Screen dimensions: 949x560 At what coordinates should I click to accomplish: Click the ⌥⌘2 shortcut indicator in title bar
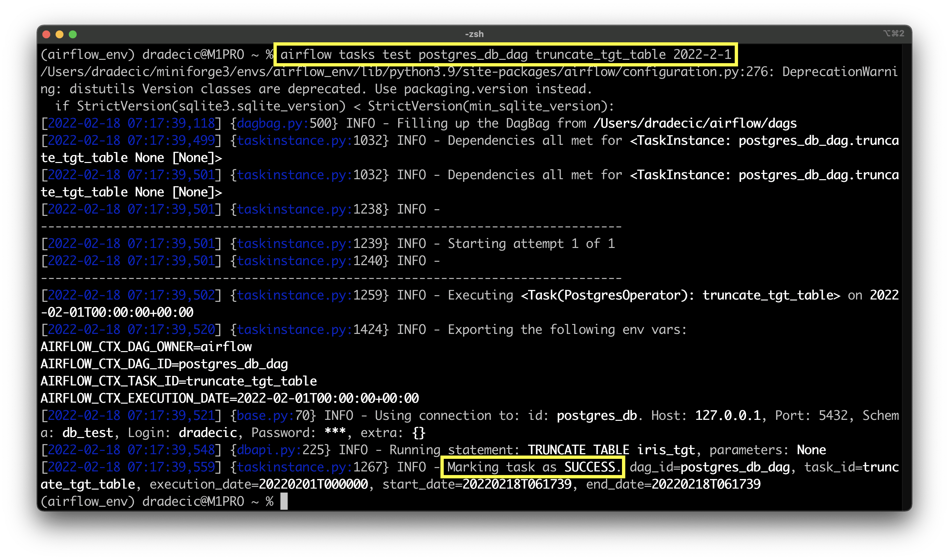point(894,34)
